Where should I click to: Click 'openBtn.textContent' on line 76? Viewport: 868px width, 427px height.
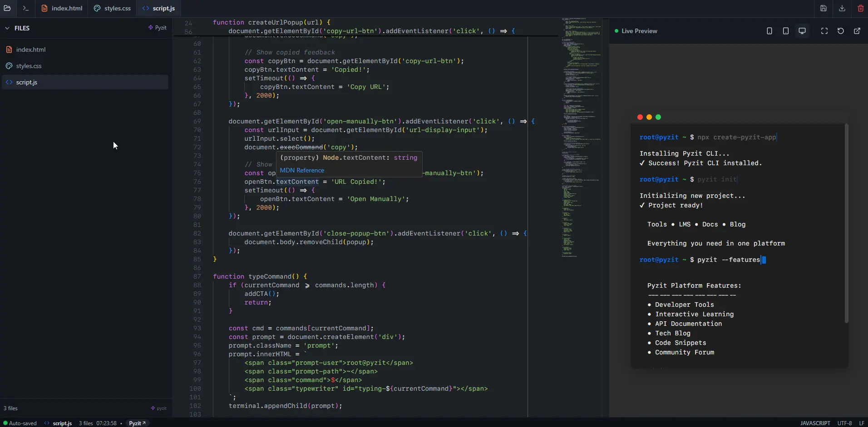click(281, 182)
